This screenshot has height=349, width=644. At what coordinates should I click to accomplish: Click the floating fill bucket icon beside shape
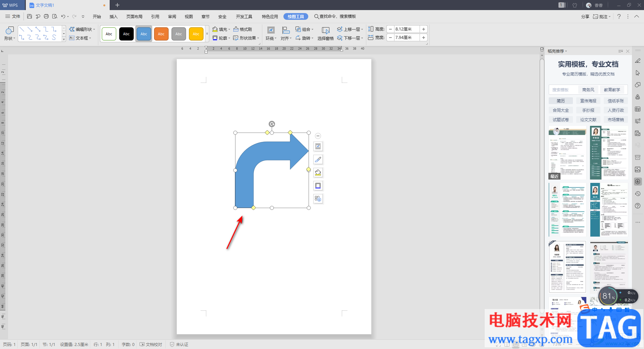click(x=318, y=172)
